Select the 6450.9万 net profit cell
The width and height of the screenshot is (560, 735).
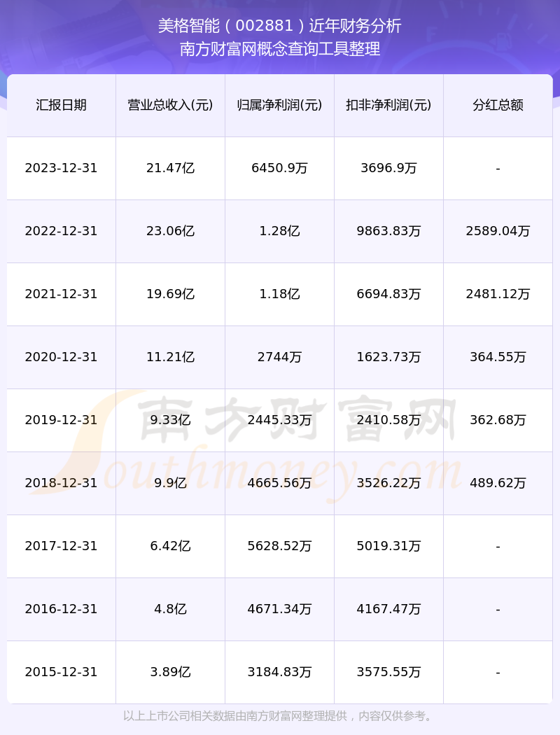[279, 168]
